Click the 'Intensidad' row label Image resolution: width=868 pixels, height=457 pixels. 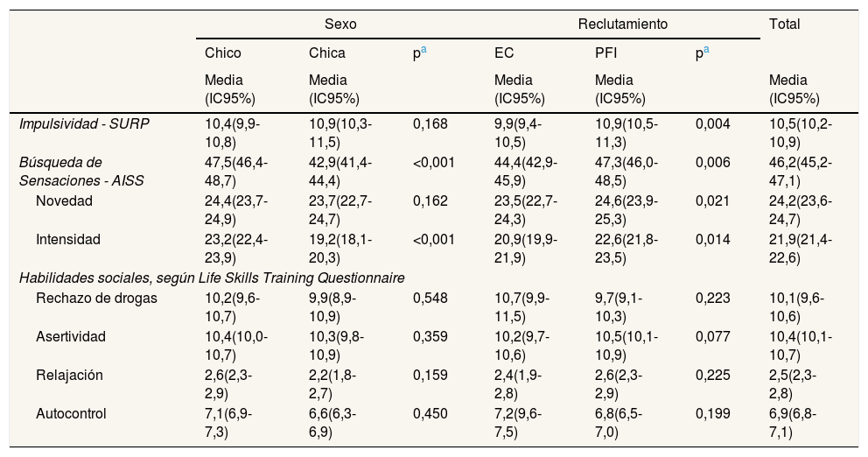67,238
